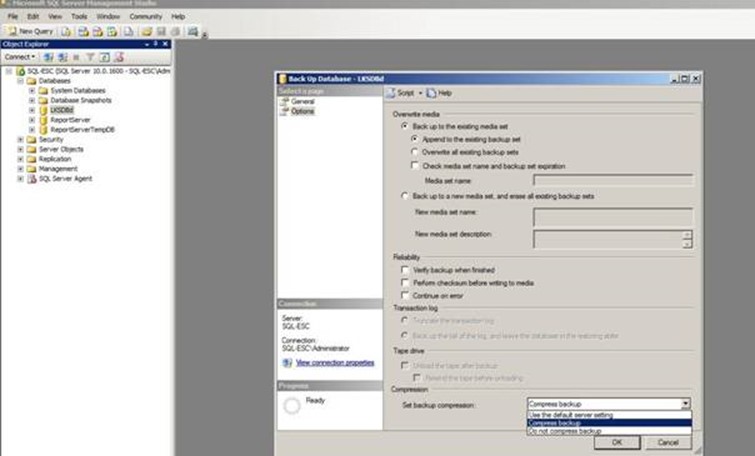Expand the Security folder node
The image size is (755, 456).
click(x=20, y=140)
